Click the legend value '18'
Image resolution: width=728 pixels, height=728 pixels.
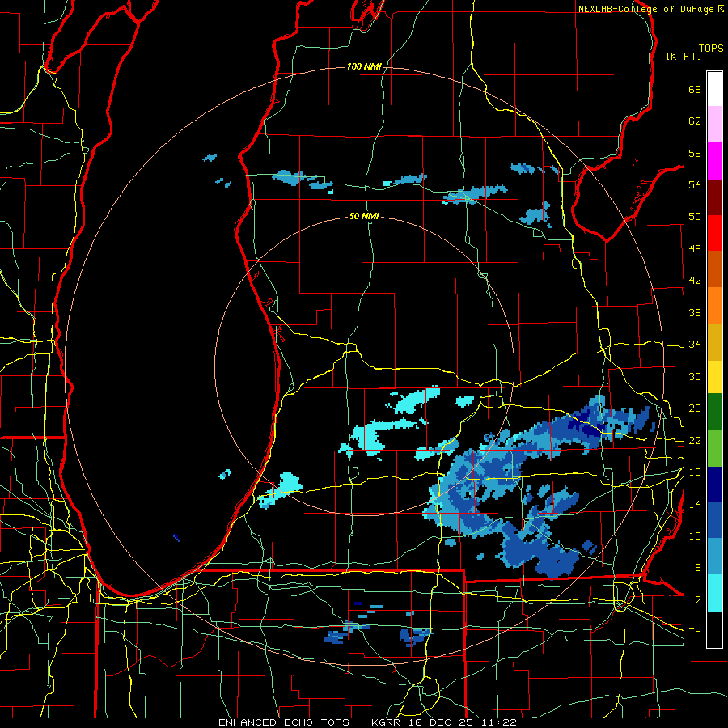coord(695,472)
